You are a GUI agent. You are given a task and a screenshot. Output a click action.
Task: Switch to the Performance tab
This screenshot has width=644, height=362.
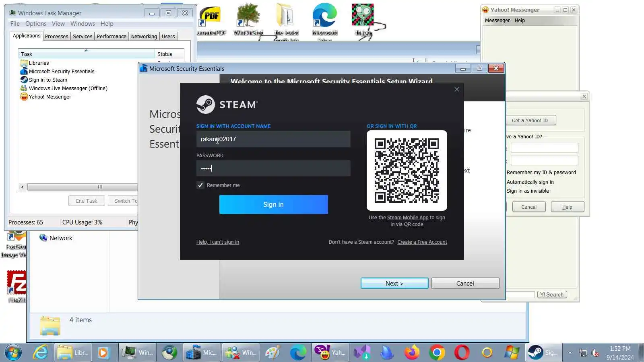click(x=111, y=36)
